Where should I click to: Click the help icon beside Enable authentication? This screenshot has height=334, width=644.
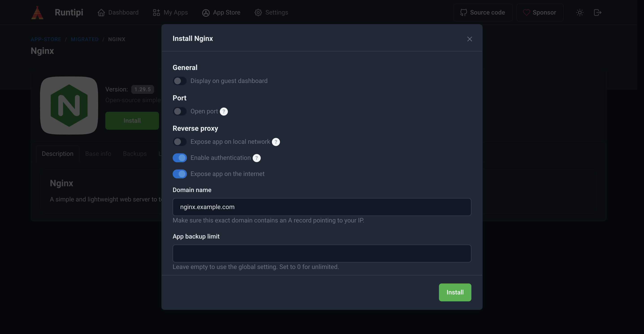point(256,158)
